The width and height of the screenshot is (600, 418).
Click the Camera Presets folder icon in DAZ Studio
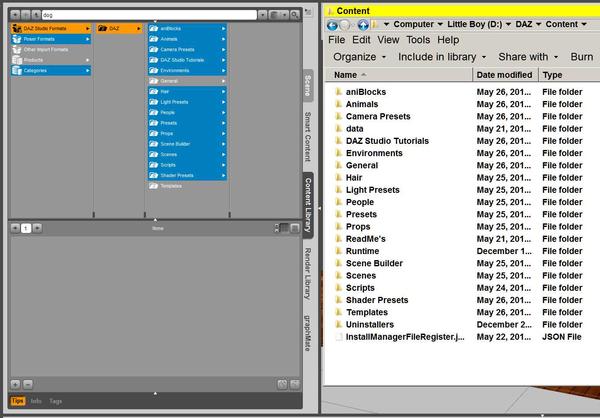[x=153, y=49]
